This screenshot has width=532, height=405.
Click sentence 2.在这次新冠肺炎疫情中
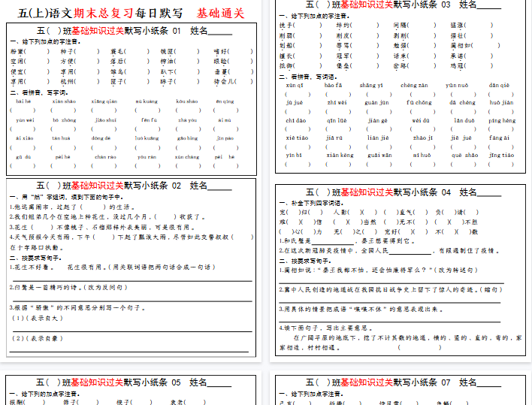[389, 251]
